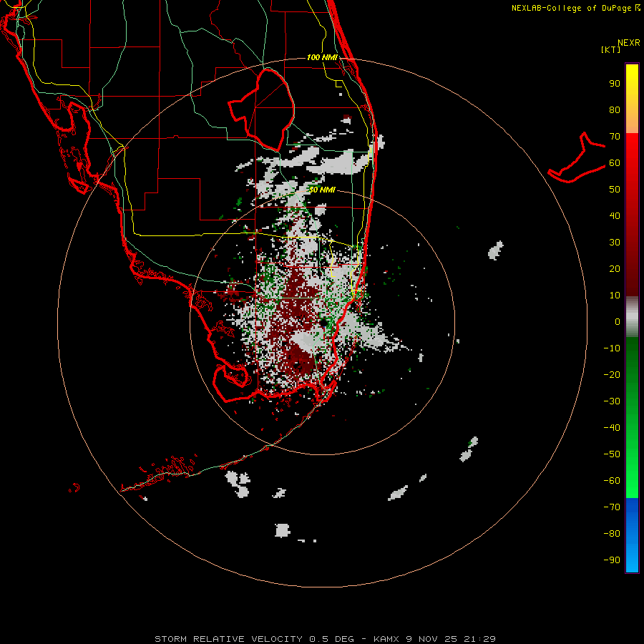The width and height of the screenshot is (644, 644).
Task: Click the 50 NMI range ring label
Action: [x=322, y=190]
